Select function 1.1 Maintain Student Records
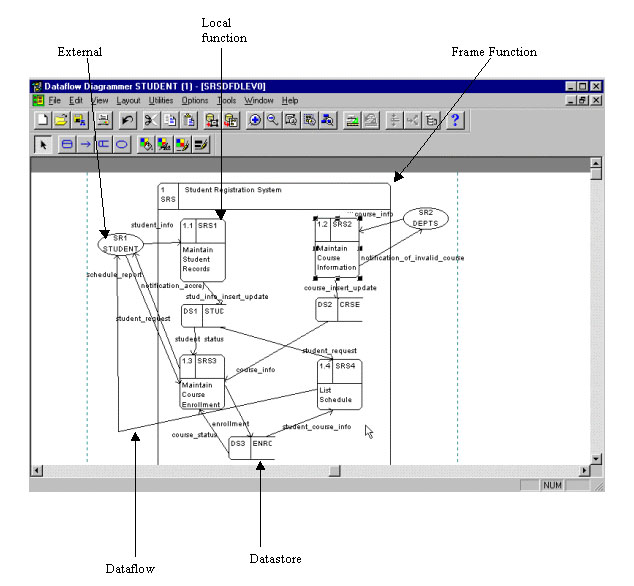This screenshot has width=634, height=586. click(x=203, y=251)
